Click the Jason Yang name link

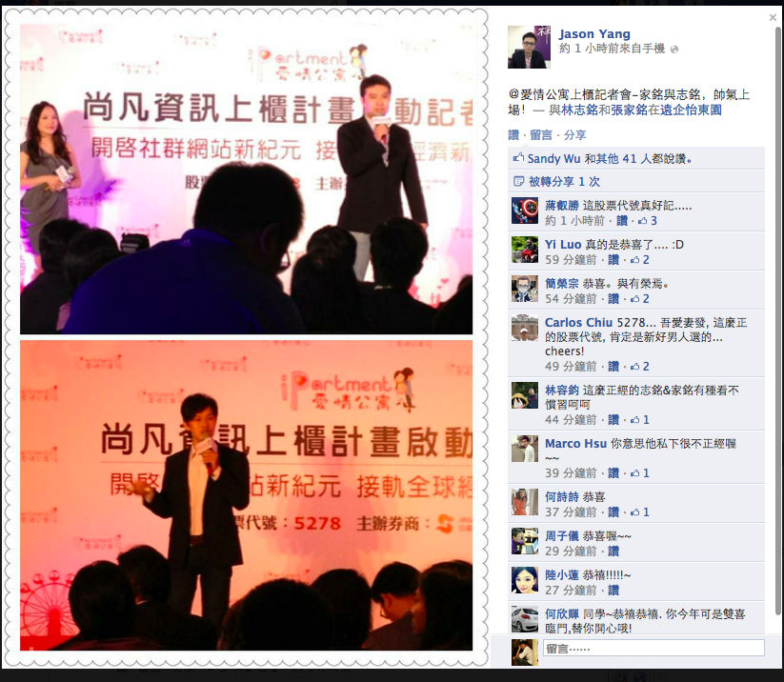(x=594, y=34)
